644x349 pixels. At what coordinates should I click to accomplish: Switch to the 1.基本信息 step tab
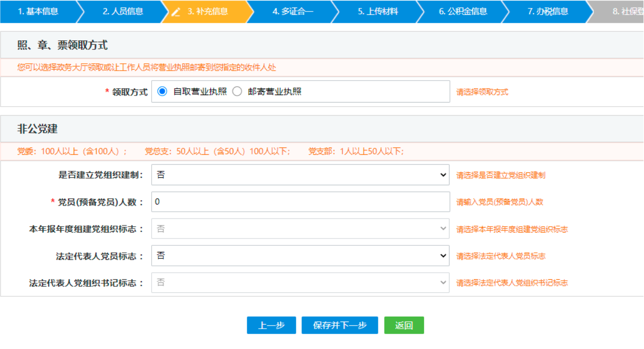37,12
